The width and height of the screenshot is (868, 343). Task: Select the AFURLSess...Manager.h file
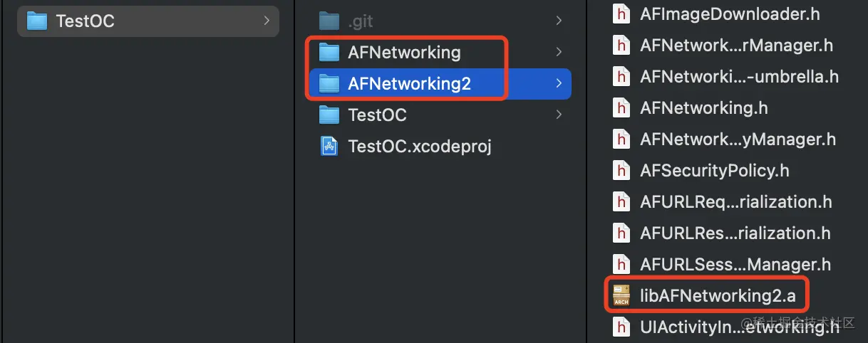[735, 265]
